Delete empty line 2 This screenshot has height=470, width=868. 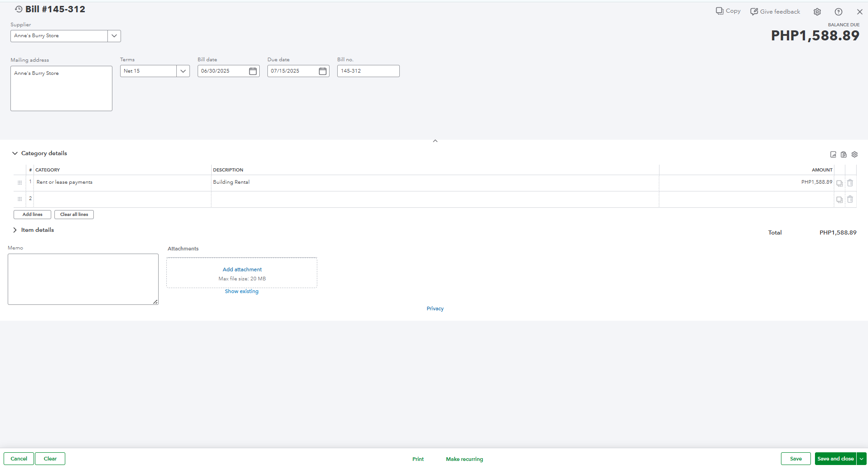click(850, 199)
